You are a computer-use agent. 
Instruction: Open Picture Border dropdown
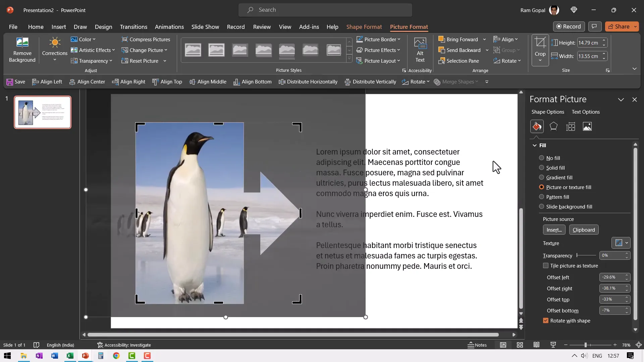pos(378,39)
